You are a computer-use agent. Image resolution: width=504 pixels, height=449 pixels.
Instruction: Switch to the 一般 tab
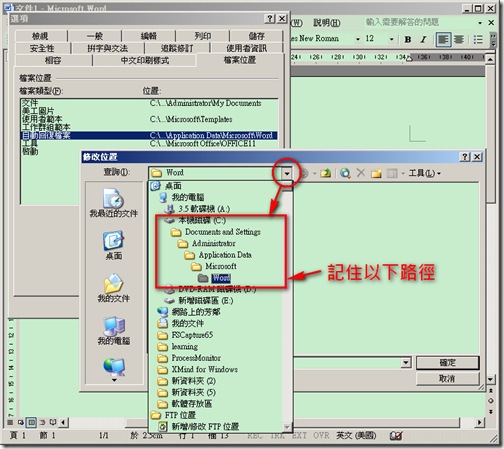tap(95, 36)
